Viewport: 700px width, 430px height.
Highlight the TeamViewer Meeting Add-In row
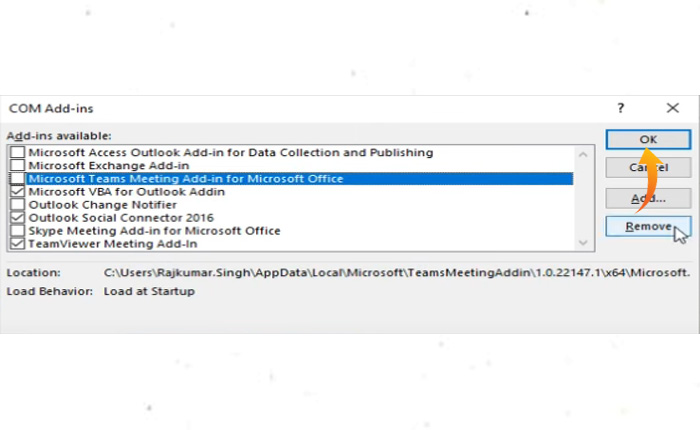112,243
